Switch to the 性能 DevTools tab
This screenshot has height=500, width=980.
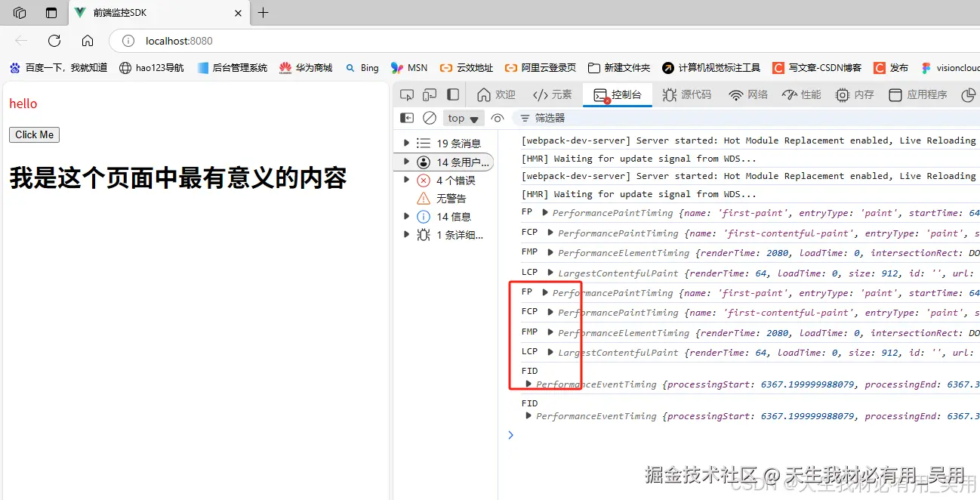click(802, 94)
